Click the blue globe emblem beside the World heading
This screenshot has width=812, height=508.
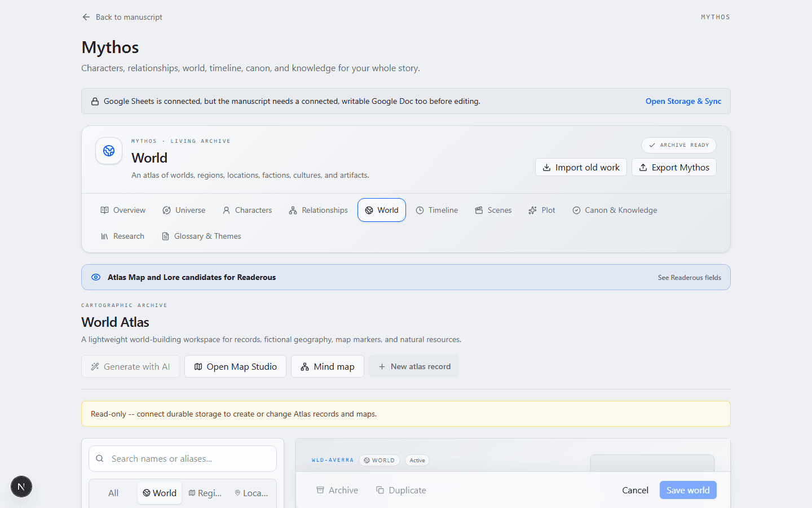click(109, 151)
